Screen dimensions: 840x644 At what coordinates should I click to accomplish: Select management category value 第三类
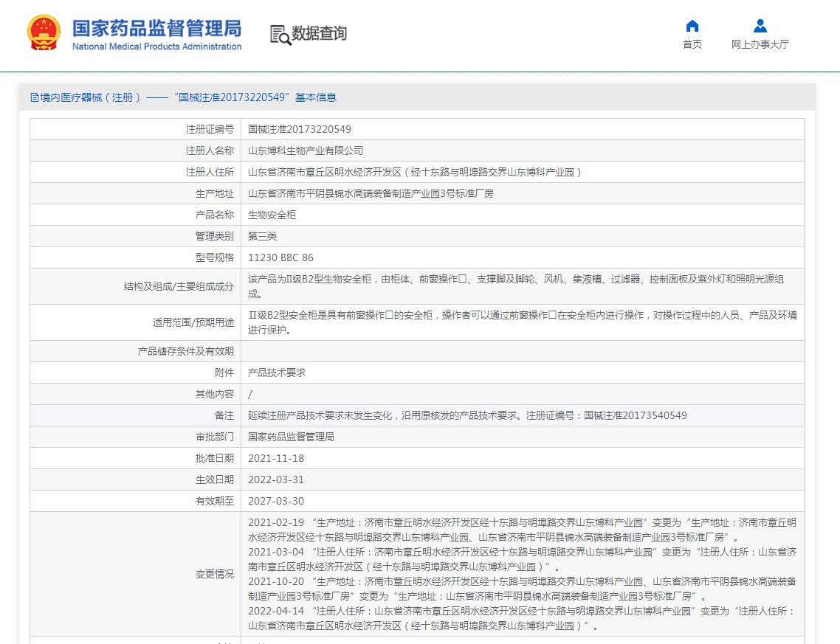(x=262, y=236)
